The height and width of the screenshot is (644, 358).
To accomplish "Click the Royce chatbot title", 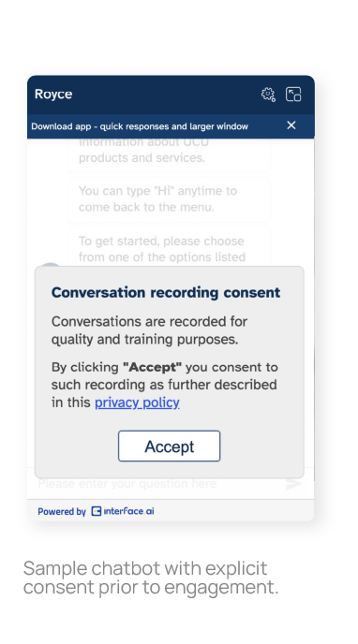I will click(x=53, y=94).
